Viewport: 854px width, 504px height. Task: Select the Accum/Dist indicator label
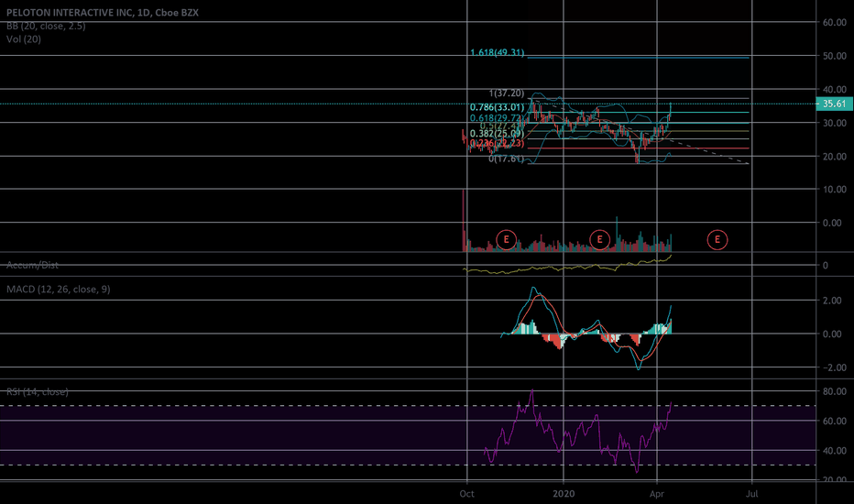coord(32,266)
